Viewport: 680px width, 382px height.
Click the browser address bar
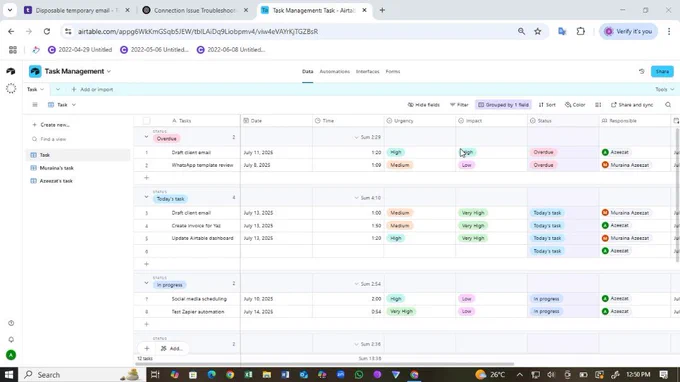point(286,31)
